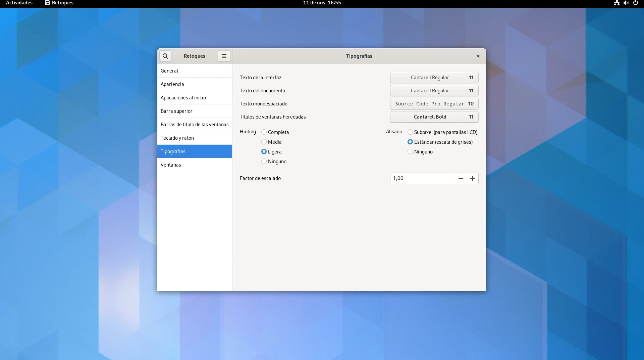Select Completa hinting option
Screen dimensions: 644x360
click(x=264, y=132)
